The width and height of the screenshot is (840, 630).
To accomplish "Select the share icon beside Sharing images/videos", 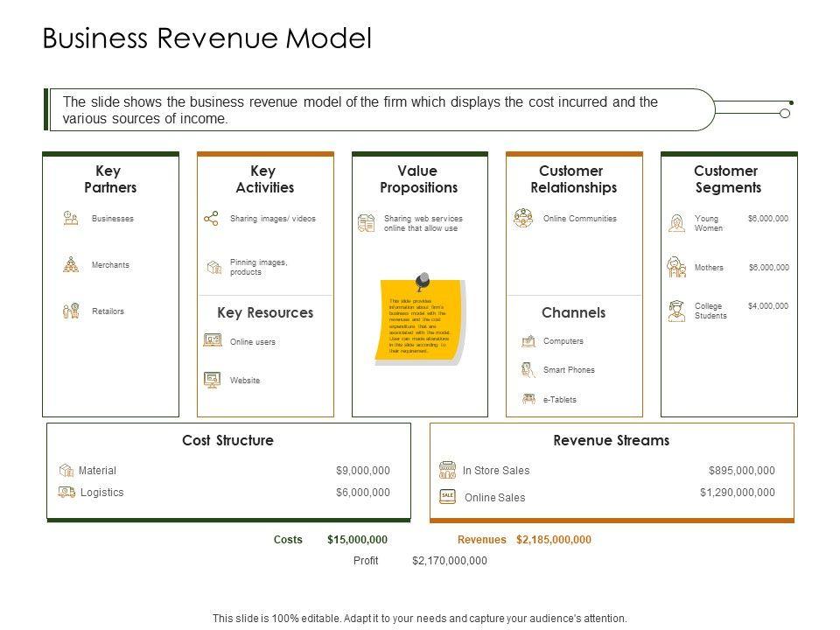I will coord(211,219).
